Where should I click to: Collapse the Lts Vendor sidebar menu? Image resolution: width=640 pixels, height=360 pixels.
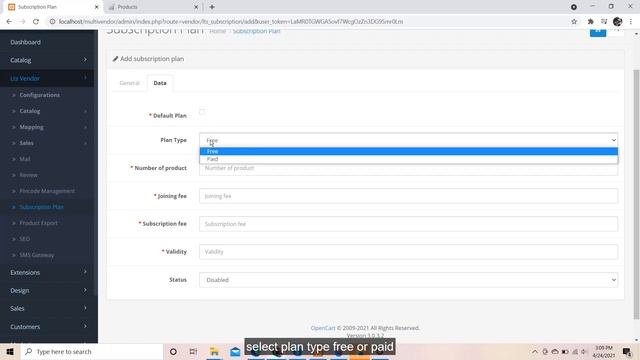tap(47, 78)
